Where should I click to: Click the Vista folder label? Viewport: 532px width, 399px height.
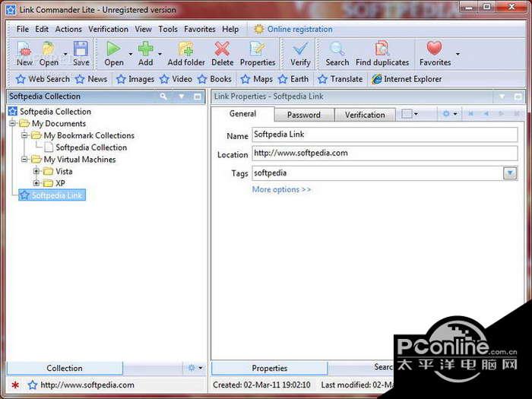64,171
